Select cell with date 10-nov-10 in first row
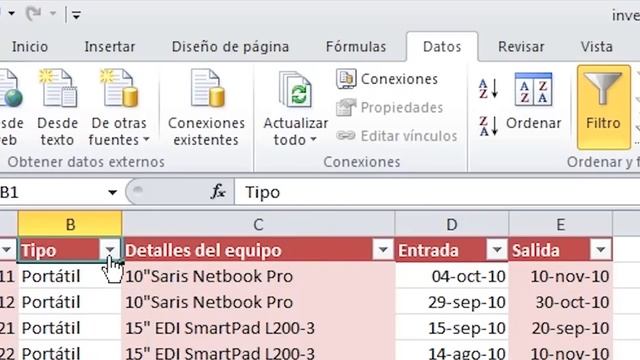 [x=560, y=276]
